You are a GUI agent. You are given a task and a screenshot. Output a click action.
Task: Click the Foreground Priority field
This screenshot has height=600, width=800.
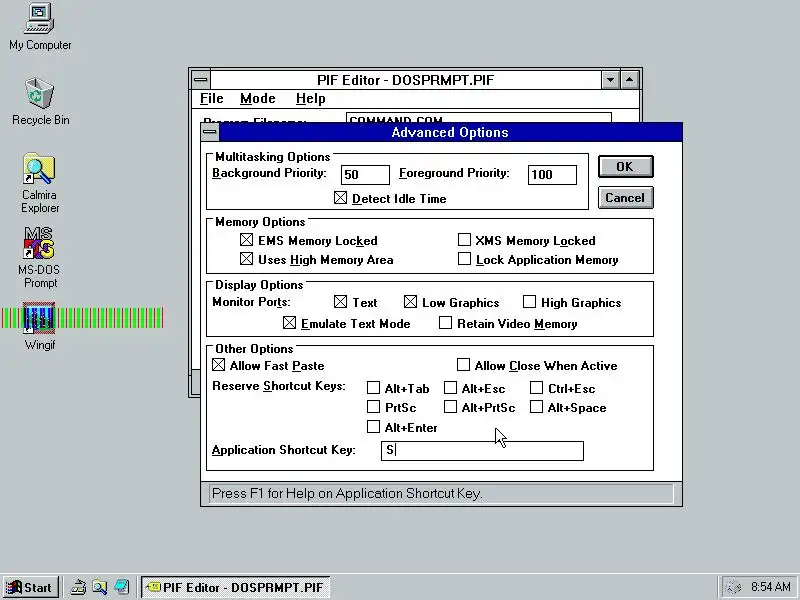point(552,174)
